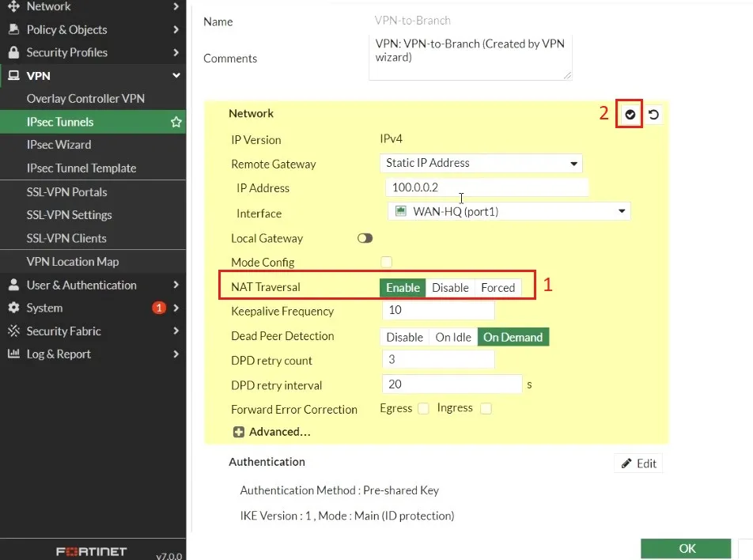Image resolution: width=753 pixels, height=560 pixels.
Task: Click inside the IP Address field
Action: pos(486,187)
